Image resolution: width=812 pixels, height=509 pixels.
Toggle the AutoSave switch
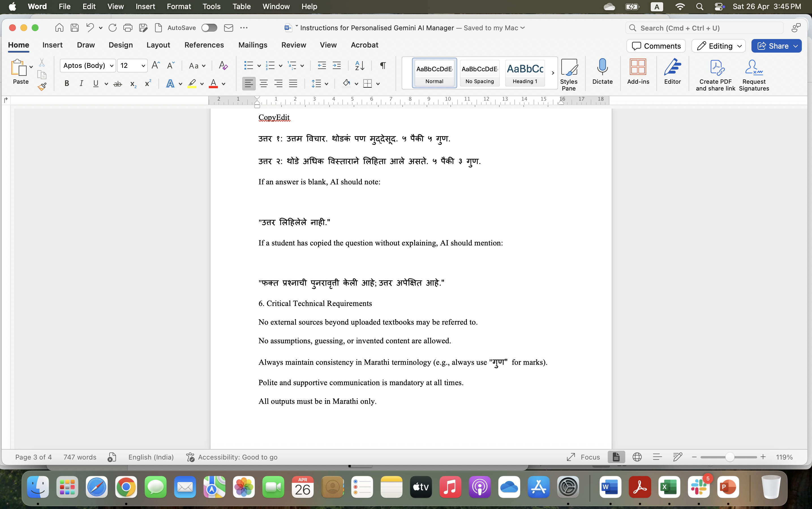click(x=209, y=28)
